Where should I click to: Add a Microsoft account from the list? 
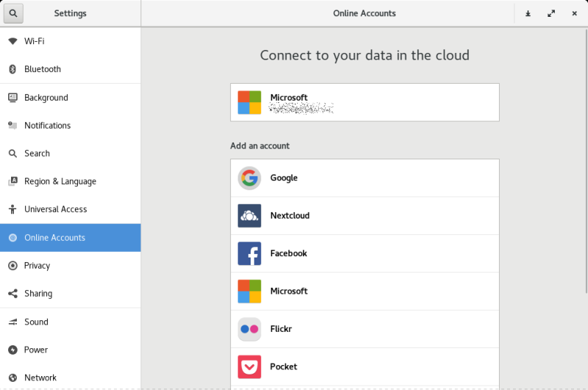click(x=364, y=292)
